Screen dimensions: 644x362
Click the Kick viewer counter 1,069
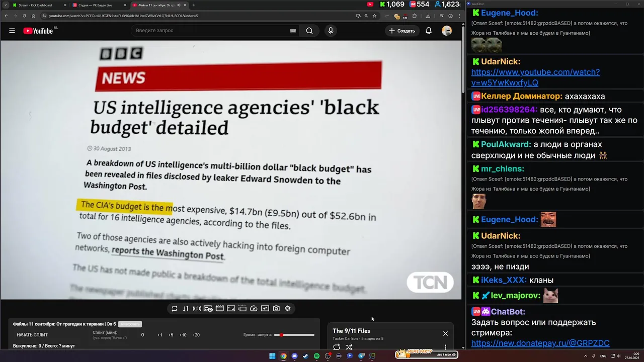[x=392, y=5]
